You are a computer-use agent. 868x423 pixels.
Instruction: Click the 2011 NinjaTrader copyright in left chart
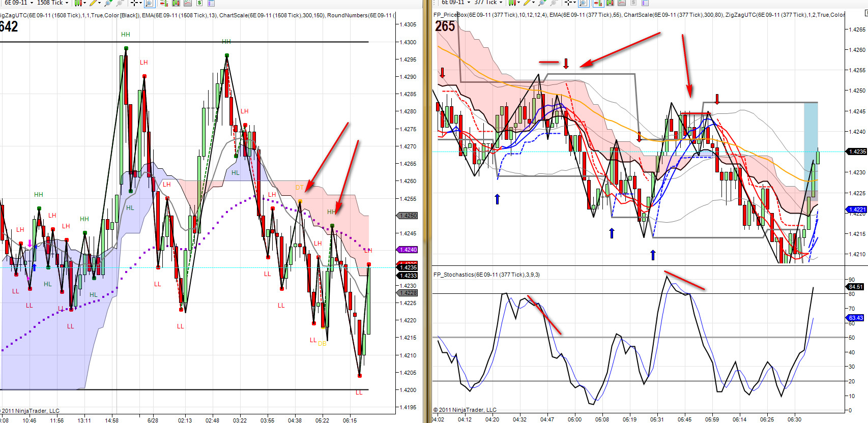[31, 411]
